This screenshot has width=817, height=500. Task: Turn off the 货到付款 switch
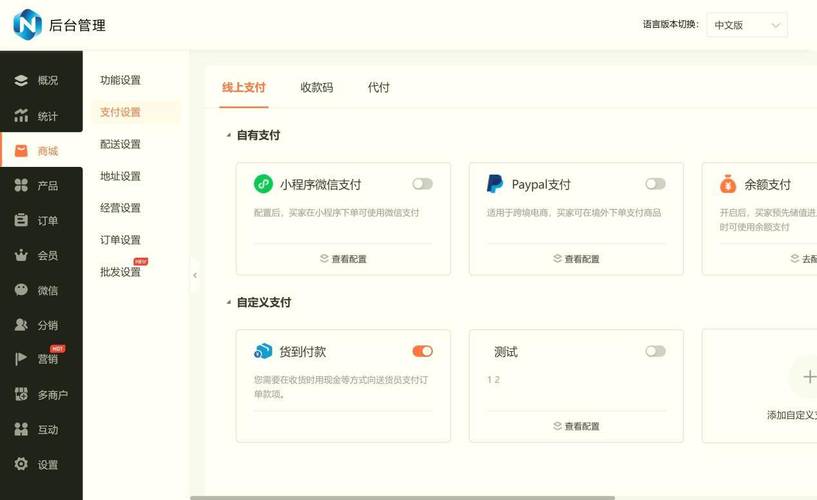423,351
